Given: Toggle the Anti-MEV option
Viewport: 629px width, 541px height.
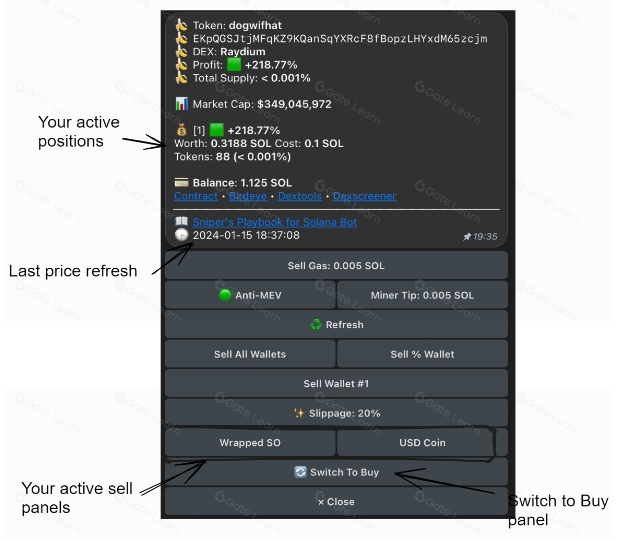Looking at the screenshot, I should tap(250, 295).
